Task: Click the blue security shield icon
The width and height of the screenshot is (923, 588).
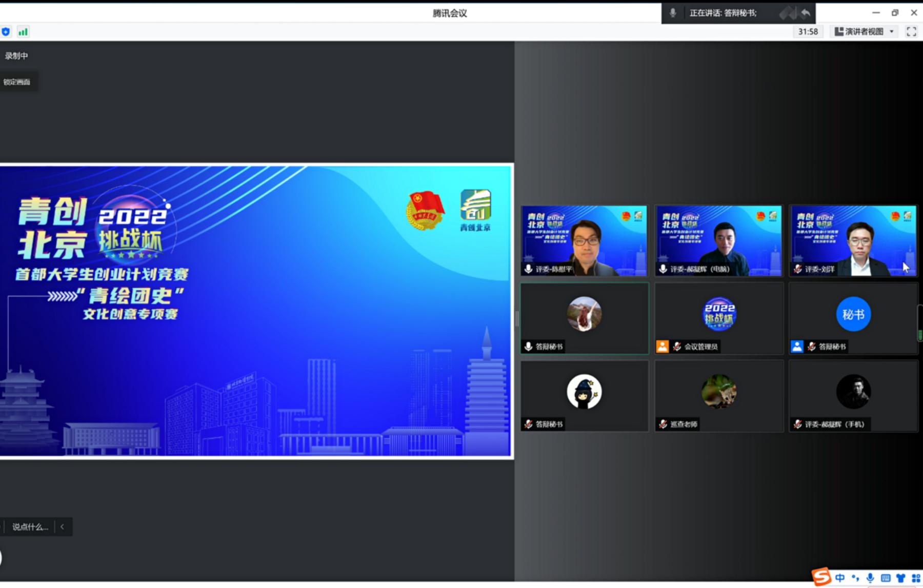Action: (x=6, y=32)
